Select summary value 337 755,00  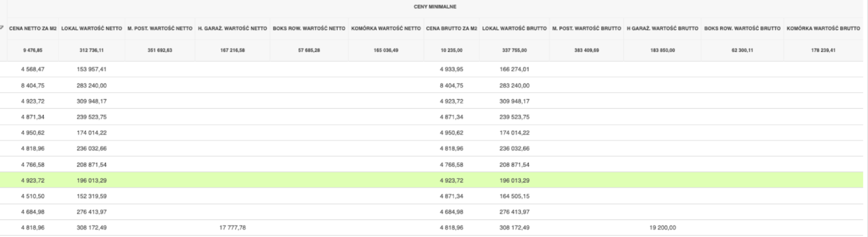point(514,51)
